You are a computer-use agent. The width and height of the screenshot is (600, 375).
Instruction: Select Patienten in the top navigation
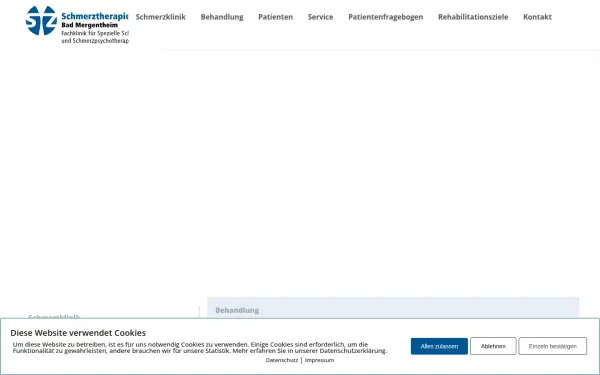tap(276, 17)
